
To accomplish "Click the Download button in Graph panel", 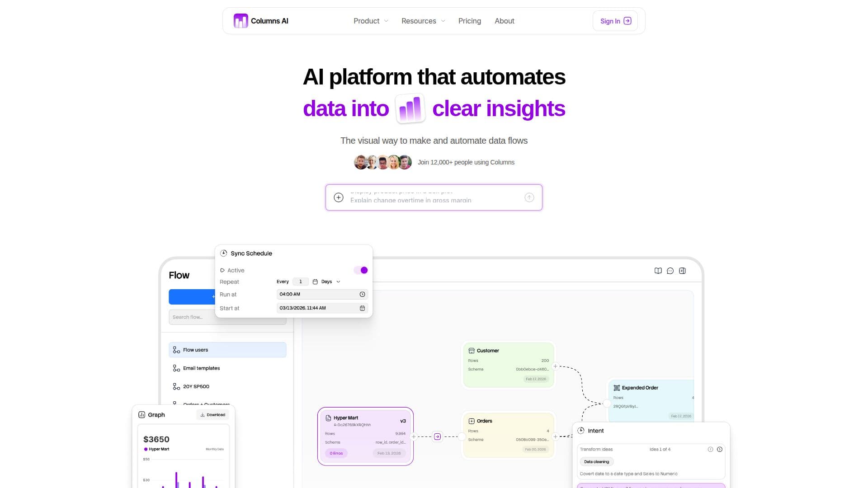I will click(x=212, y=415).
